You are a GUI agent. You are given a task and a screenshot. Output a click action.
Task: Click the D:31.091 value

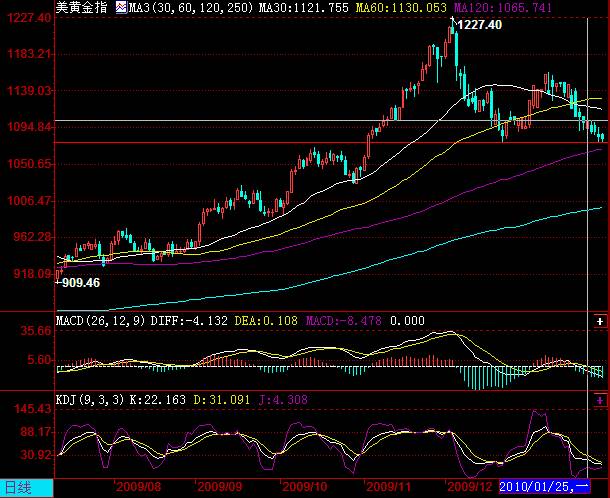(221, 400)
